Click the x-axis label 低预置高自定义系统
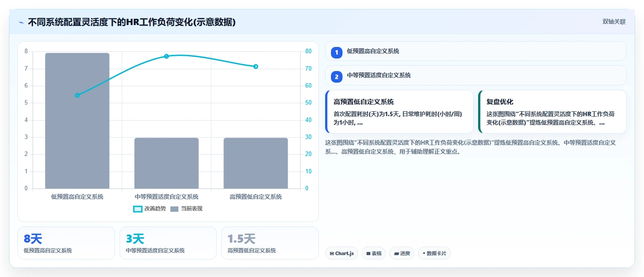Viewport: 644px width, 277px height. (x=77, y=197)
